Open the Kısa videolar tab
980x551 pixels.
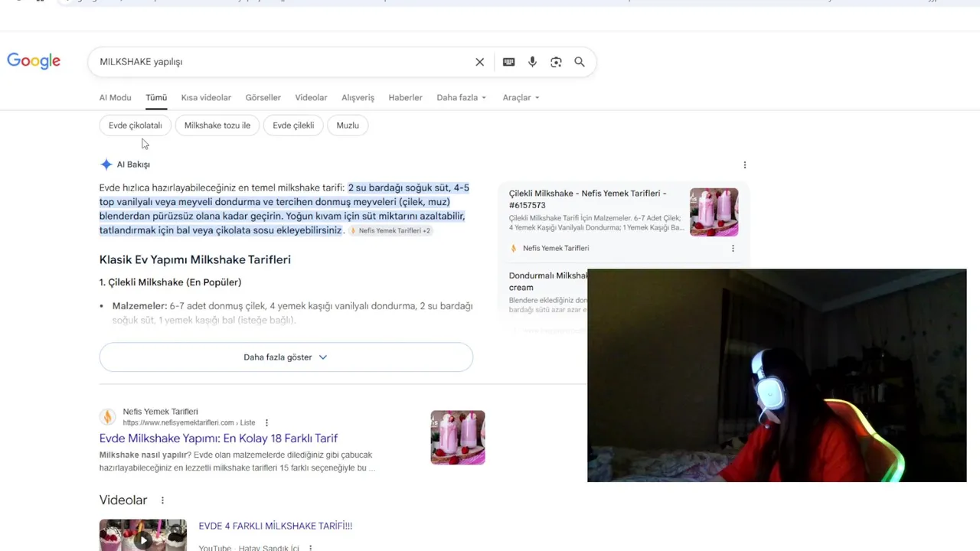[206, 98]
